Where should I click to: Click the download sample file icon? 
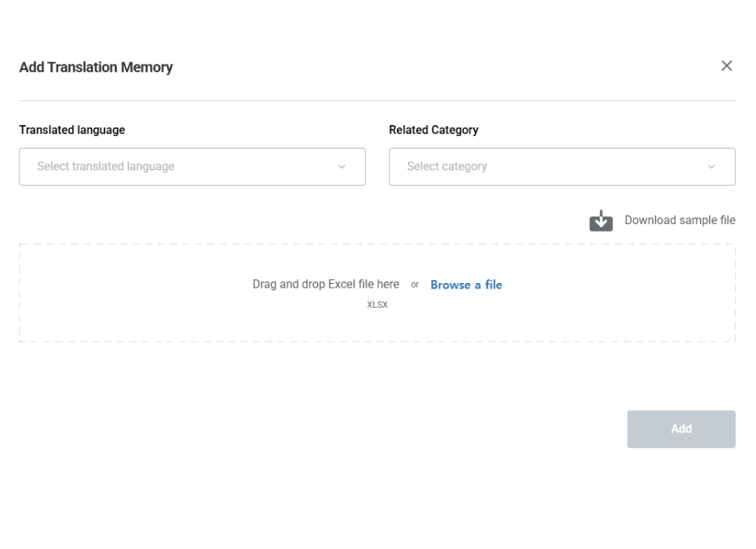(x=601, y=222)
